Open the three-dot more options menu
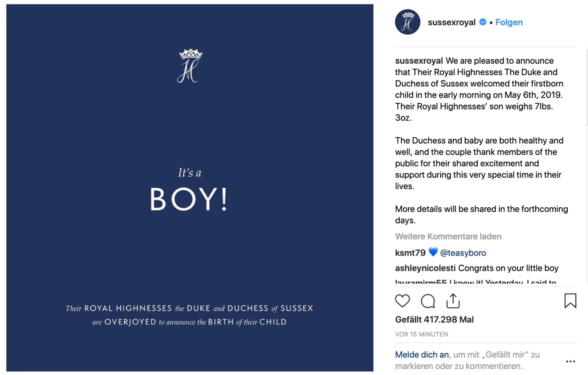The width and height of the screenshot is (588, 375). tap(570, 361)
